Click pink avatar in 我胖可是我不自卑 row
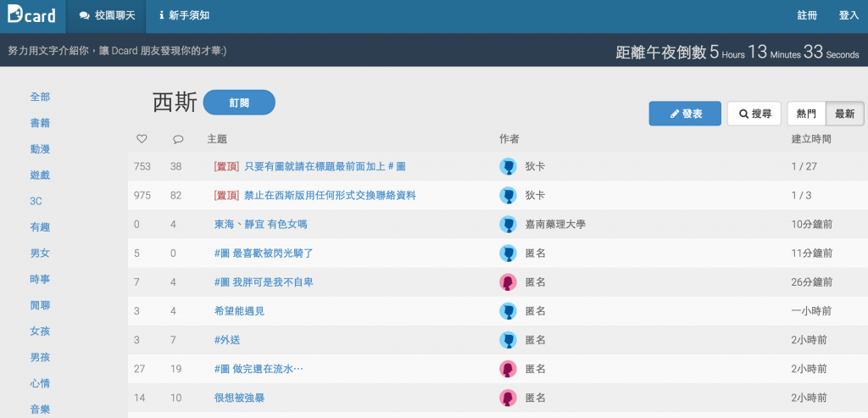This screenshot has width=868, height=418. point(508,282)
